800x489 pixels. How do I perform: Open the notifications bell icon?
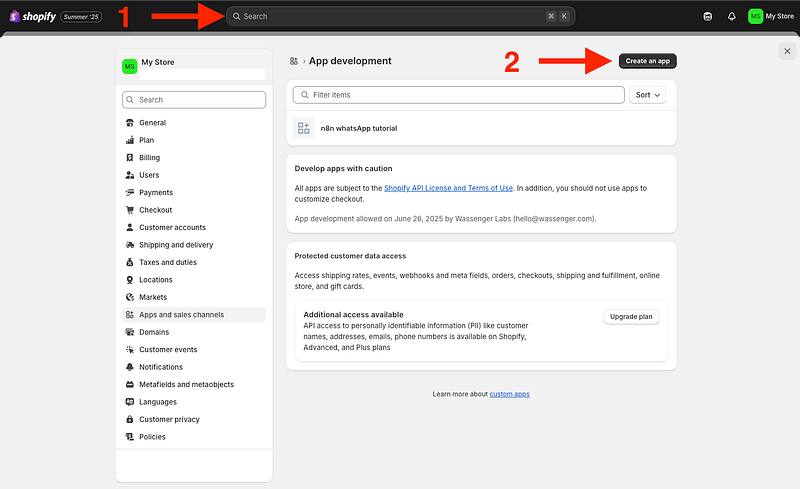point(732,16)
